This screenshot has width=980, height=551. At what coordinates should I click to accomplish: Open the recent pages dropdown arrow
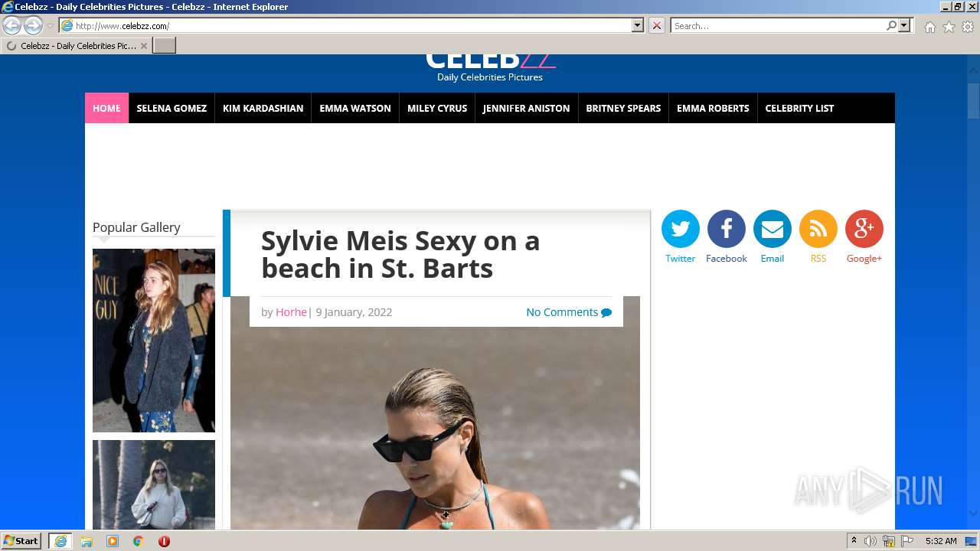point(50,26)
